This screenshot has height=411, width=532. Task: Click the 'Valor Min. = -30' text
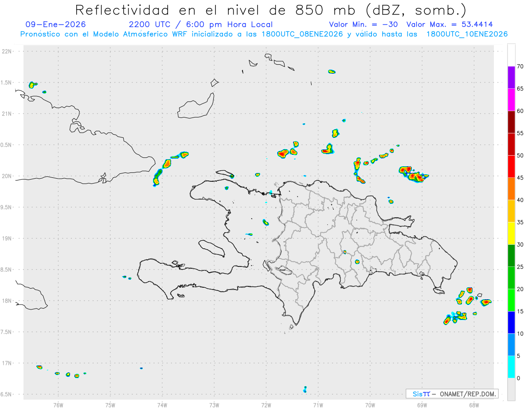click(364, 24)
